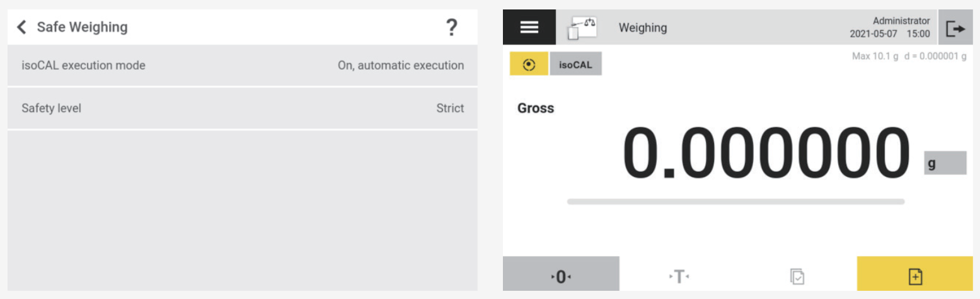Click the Weighing title in header

(x=642, y=28)
